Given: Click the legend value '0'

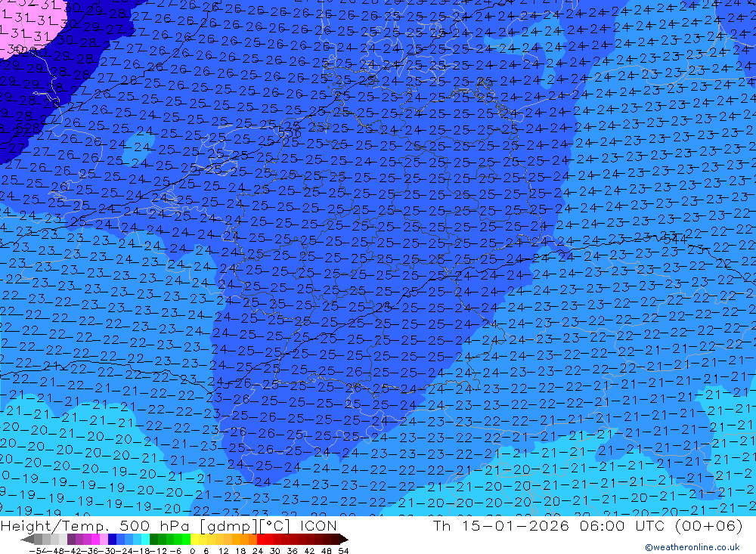Looking at the screenshot, I should pos(192,551).
